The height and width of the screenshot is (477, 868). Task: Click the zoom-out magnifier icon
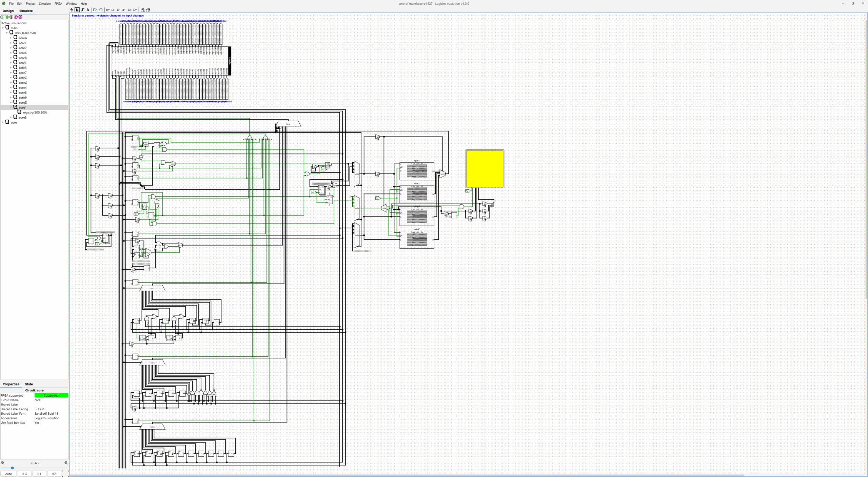[3, 463]
